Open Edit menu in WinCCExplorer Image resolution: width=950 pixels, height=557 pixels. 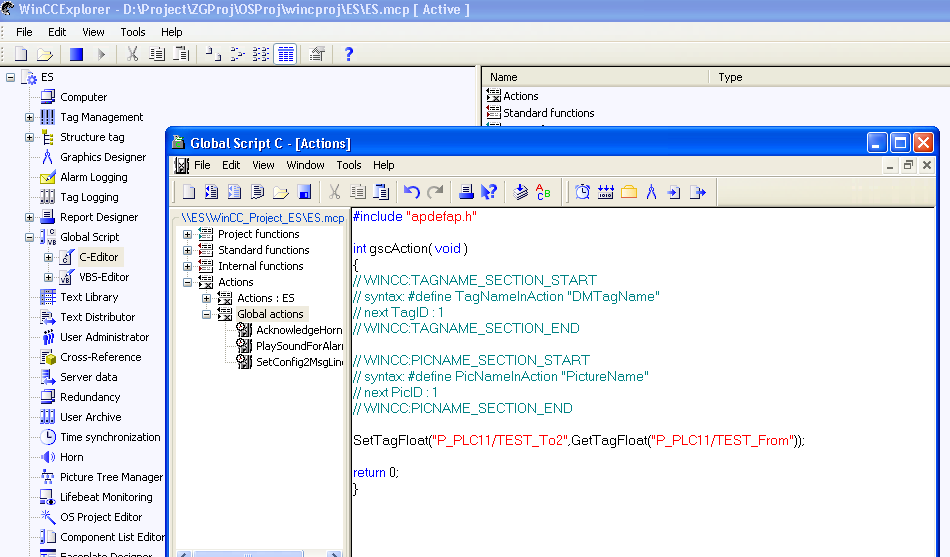tap(57, 32)
